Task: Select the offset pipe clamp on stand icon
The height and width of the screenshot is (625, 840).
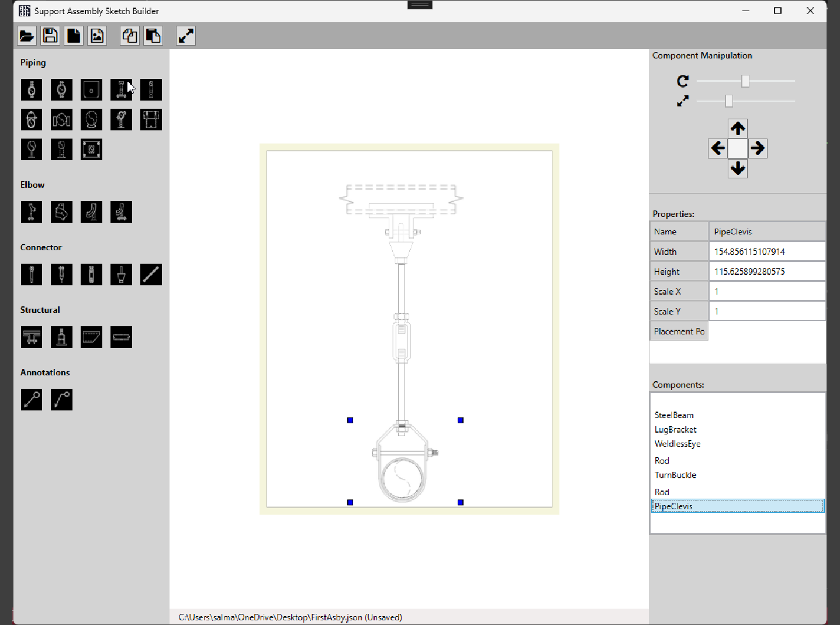Action: (121, 120)
